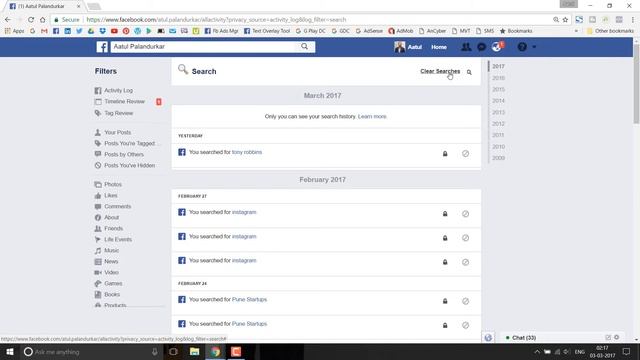The height and width of the screenshot is (360, 640).
Task: Click the delete circle icon on tony robbins row
Action: click(465, 153)
